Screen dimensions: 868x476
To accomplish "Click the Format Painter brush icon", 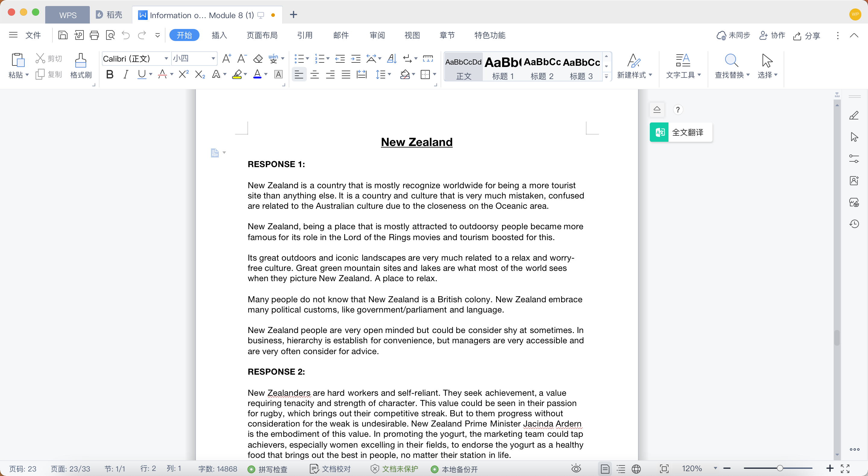I will click(80, 60).
